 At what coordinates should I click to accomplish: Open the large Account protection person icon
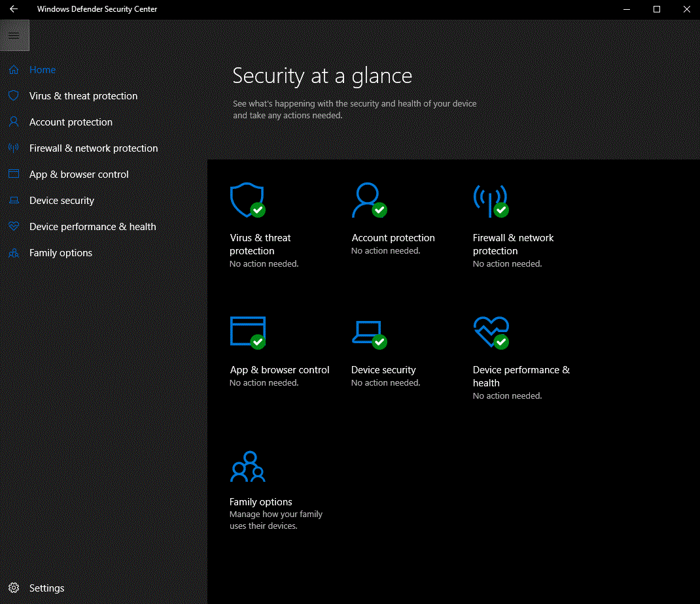[x=369, y=200]
